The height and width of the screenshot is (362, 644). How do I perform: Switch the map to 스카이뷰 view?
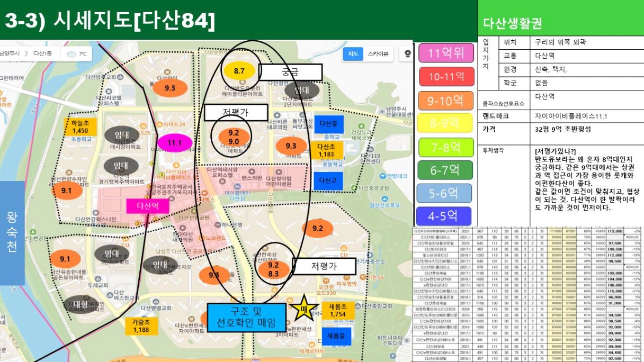(x=378, y=53)
